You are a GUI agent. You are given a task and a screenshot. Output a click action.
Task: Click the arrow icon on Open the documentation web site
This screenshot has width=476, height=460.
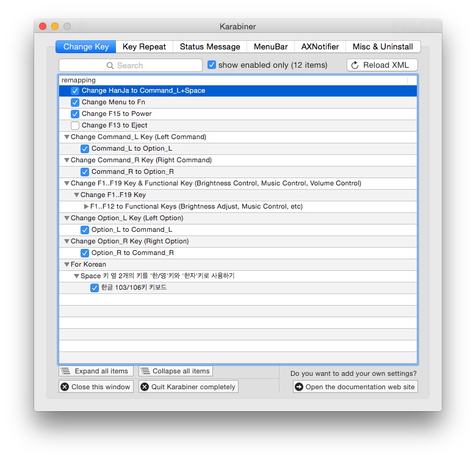299,387
